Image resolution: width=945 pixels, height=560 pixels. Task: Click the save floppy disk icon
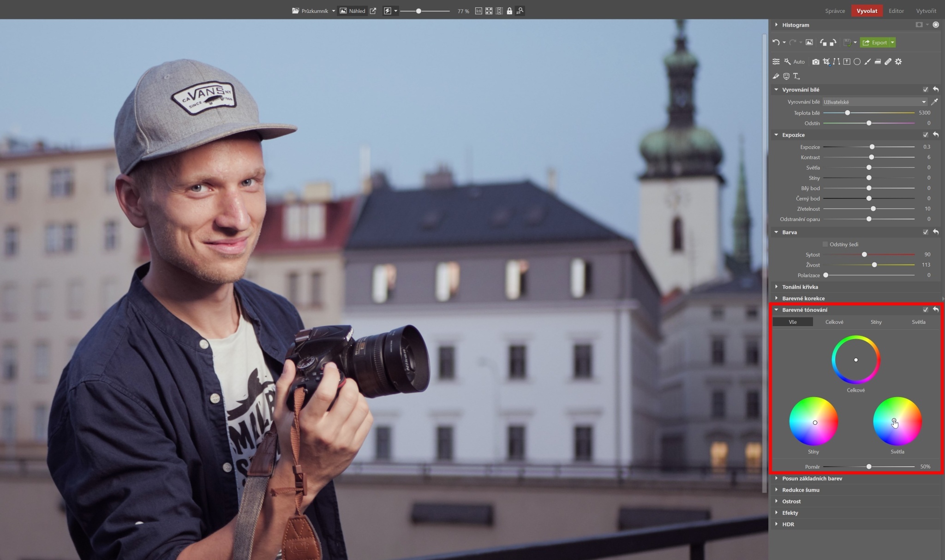click(x=847, y=42)
